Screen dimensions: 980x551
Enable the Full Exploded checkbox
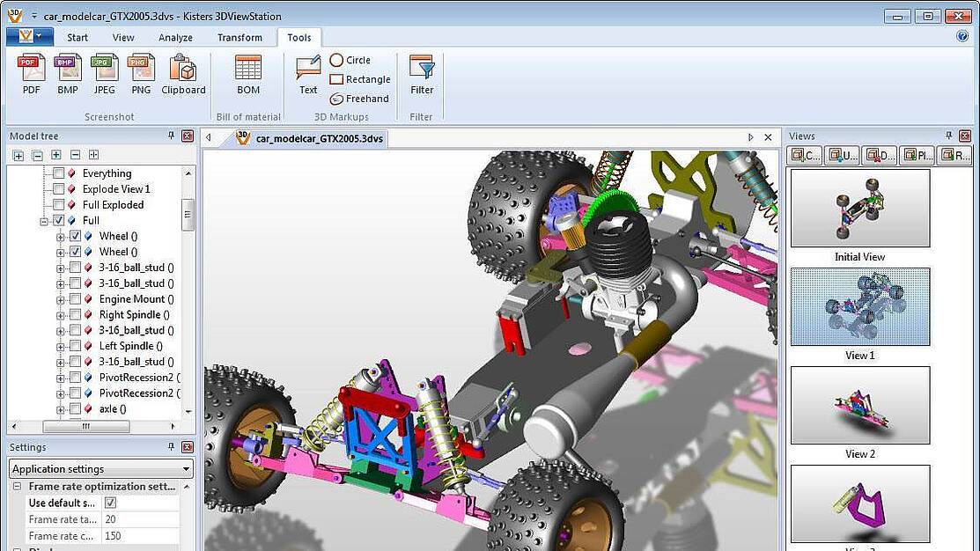pos(59,204)
